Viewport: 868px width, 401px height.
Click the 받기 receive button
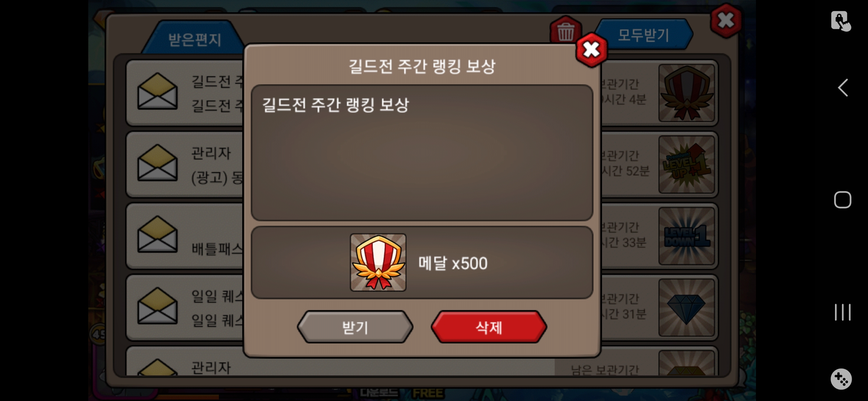click(355, 327)
